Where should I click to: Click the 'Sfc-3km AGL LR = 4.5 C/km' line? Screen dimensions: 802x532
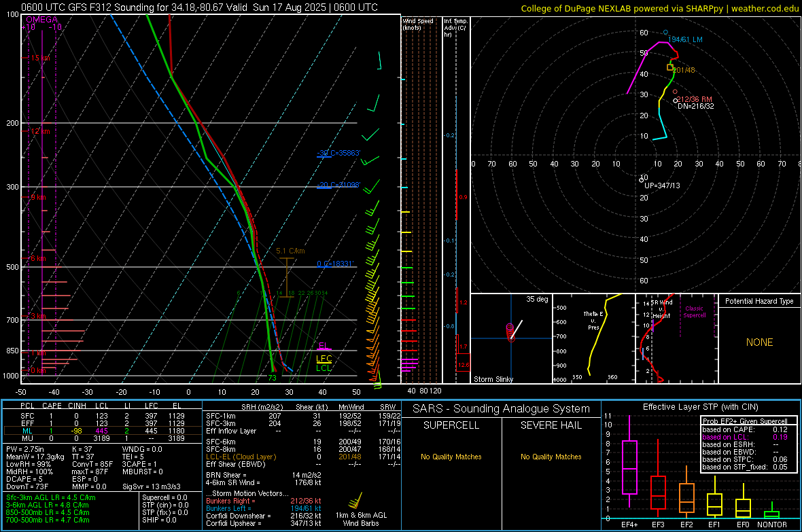tap(51, 497)
